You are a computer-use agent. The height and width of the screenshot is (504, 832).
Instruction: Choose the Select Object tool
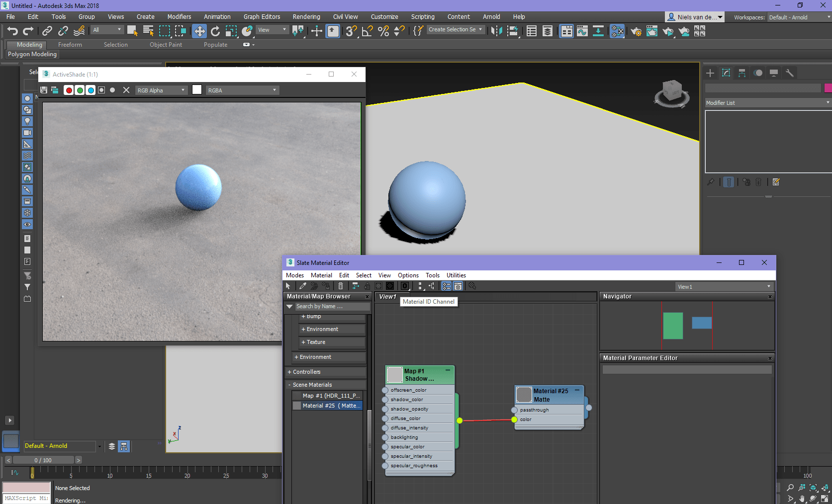click(x=132, y=31)
